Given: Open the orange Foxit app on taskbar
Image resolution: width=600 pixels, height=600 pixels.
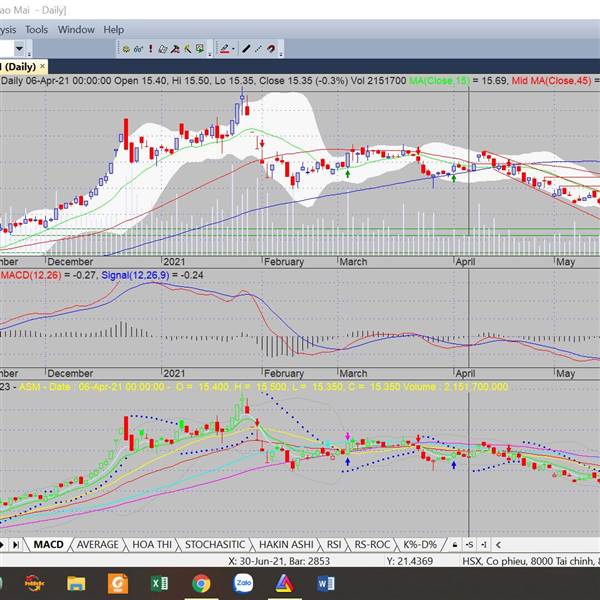Looking at the screenshot, I should [x=118, y=584].
